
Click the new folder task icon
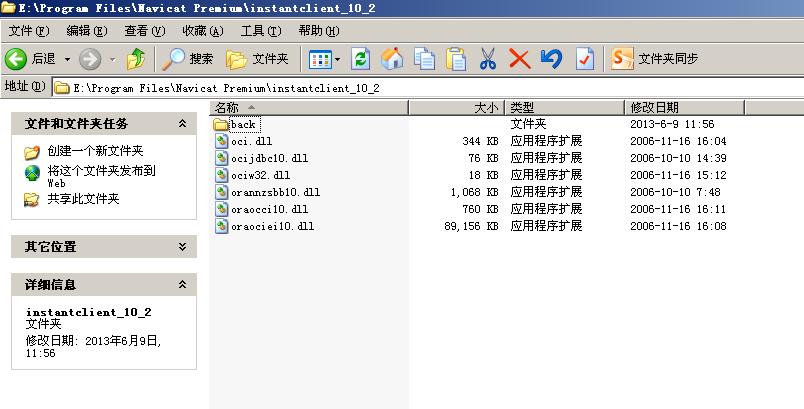coord(32,152)
